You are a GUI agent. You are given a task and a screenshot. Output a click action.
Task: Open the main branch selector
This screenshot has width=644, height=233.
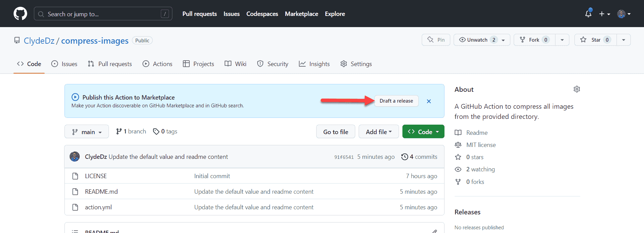point(87,132)
